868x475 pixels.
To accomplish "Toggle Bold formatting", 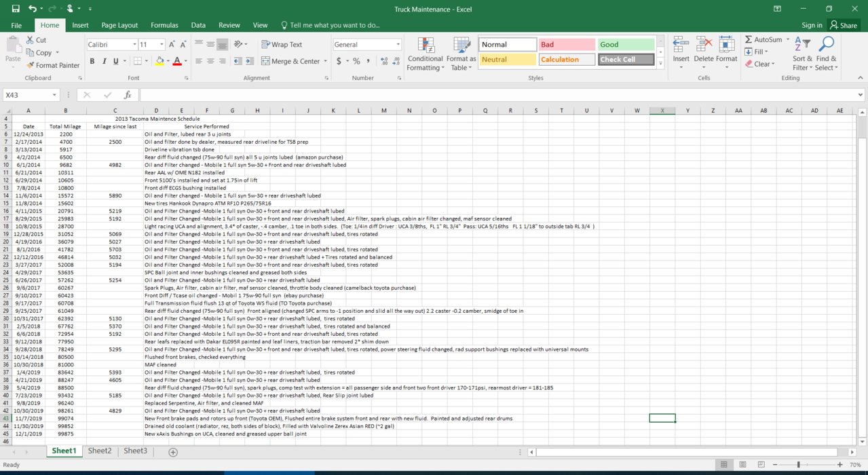I will click(92, 61).
